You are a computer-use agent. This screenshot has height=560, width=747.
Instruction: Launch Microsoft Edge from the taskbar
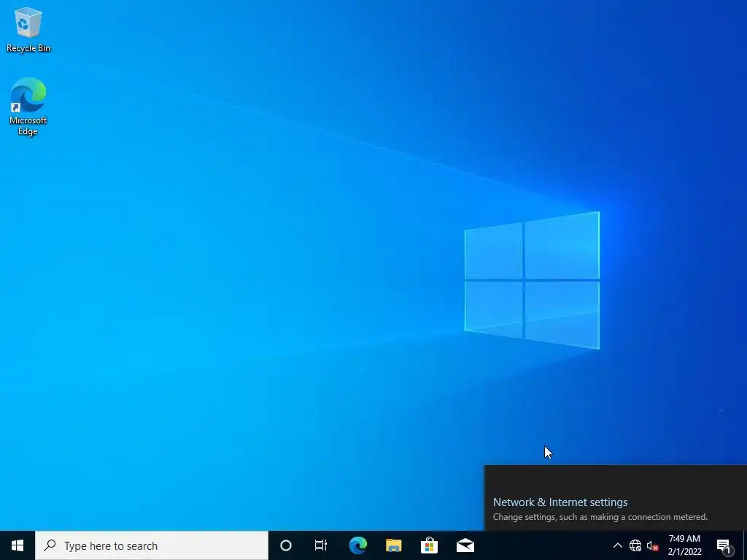[x=357, y=545]
